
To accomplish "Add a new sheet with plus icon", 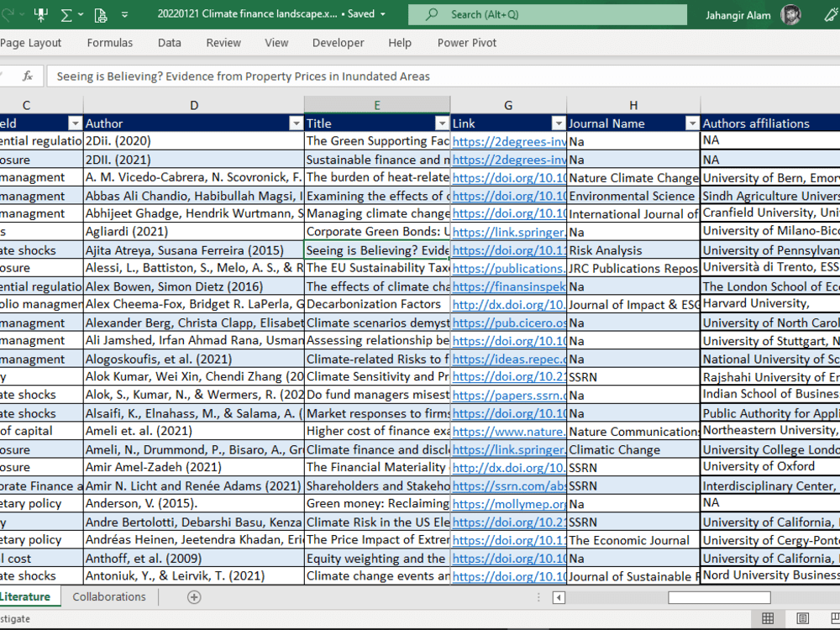I will (x=194, y=596).
